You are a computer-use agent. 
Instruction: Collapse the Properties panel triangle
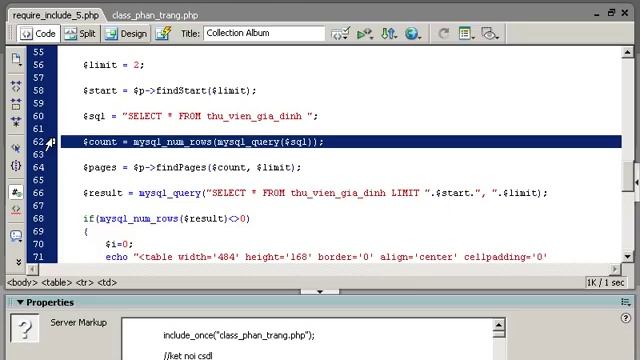(x=20, y=302)
